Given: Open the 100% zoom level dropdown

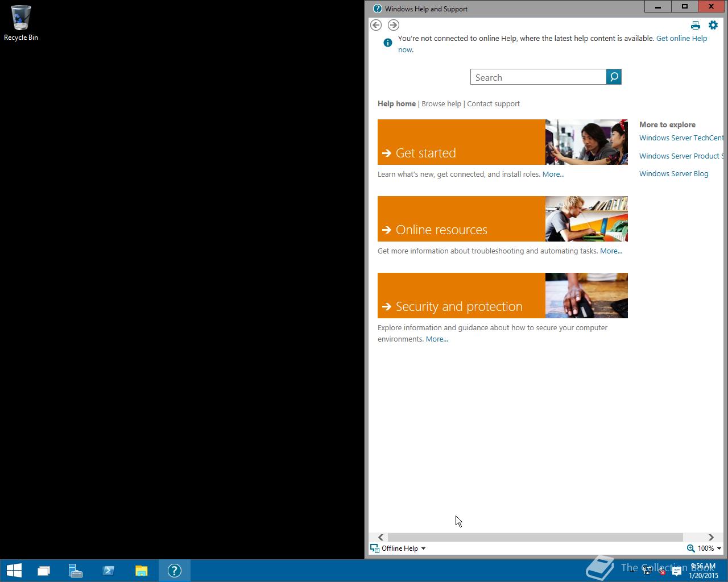Looking at the screenshot, I should (x=709, y=548).
